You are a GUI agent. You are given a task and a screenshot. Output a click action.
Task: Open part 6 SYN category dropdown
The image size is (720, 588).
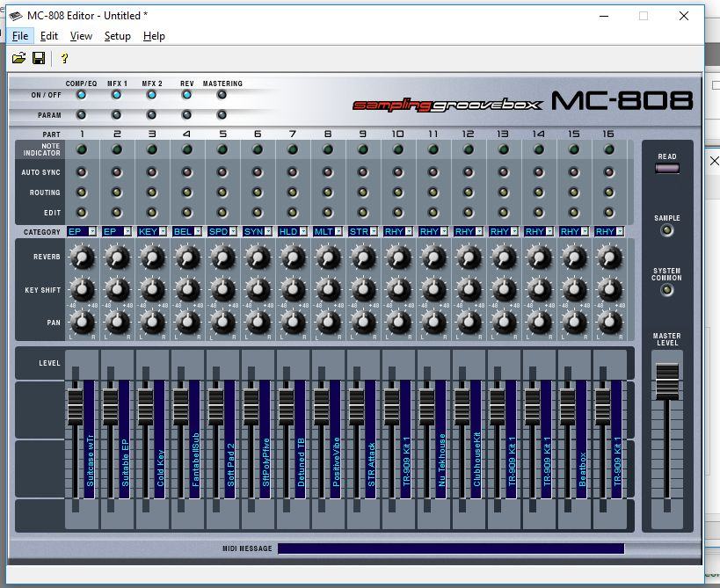[x=268, y=232]
